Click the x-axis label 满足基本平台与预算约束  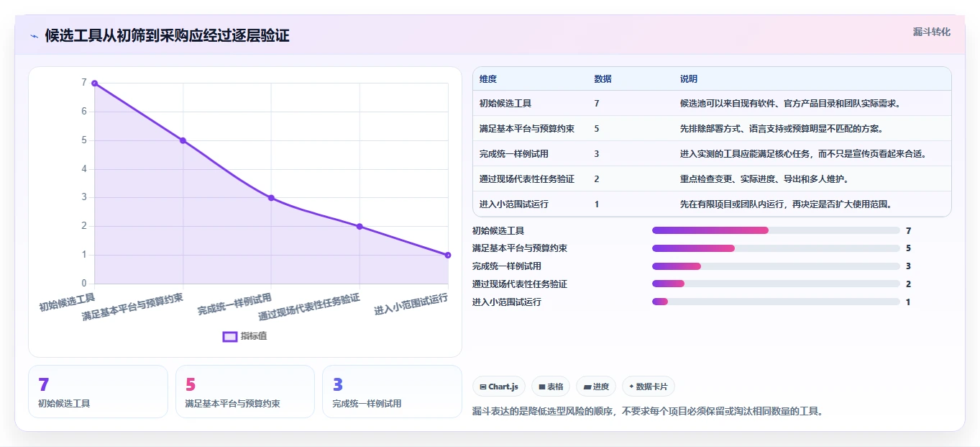pos(132,307)
